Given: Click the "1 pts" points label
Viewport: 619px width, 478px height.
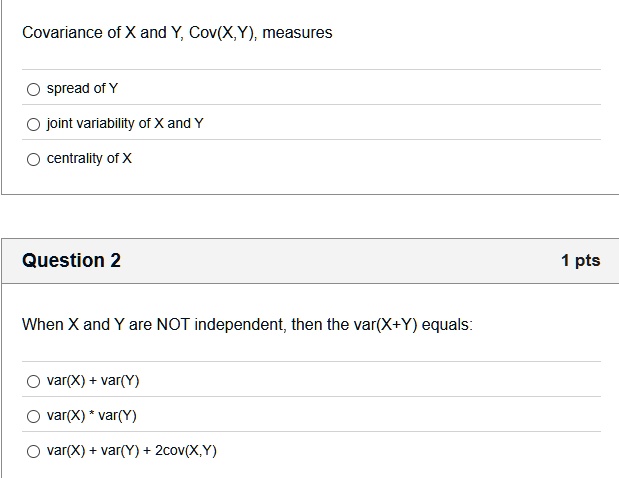Looking at the screenshot, I should 581,261.
